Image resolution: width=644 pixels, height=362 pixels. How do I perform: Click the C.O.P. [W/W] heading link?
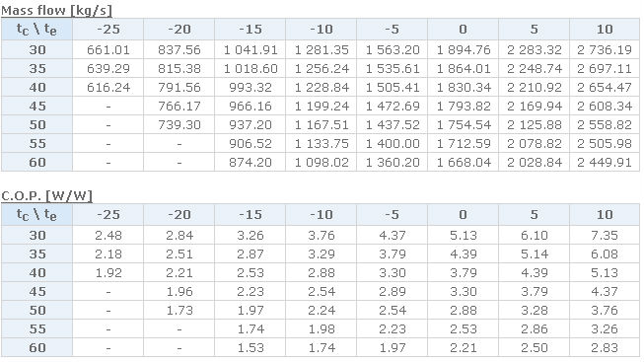pyautogui.click(x=46, y=195)
